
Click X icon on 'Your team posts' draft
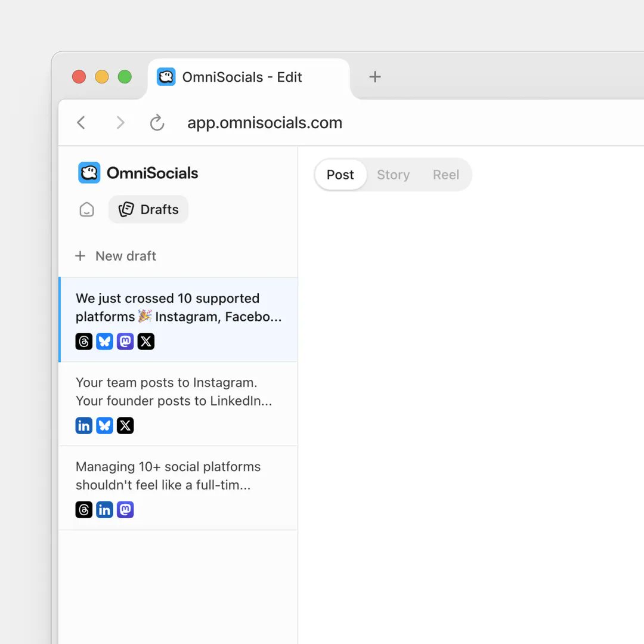[x=125, y=426]
